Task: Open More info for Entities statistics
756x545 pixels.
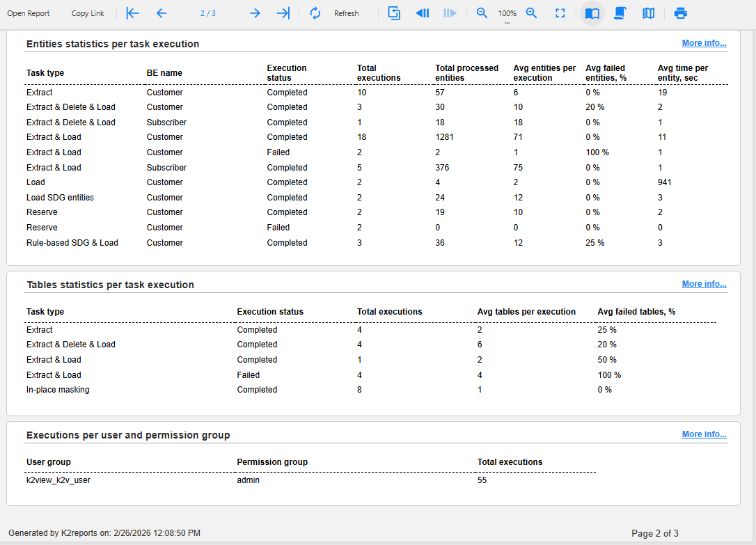Action: pyautogui.click(x=704, y=43)
